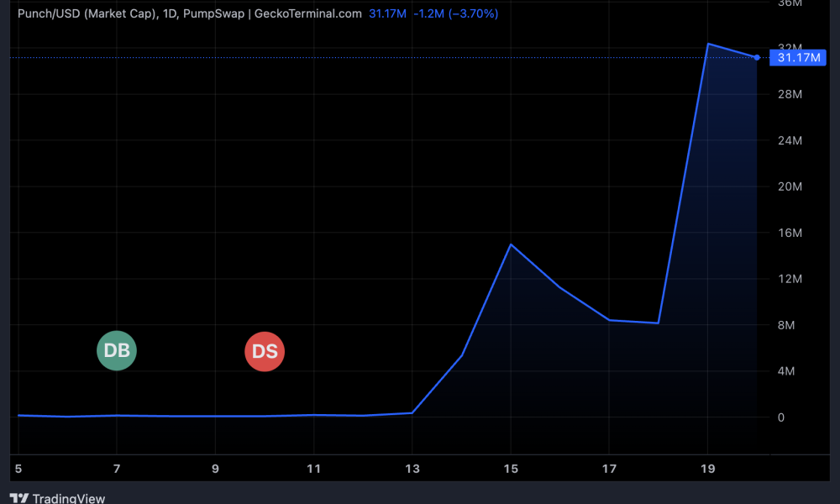Click the chart line peak near day 15
This screenshot has width=840, height=504.
click(x=511, y=245)
